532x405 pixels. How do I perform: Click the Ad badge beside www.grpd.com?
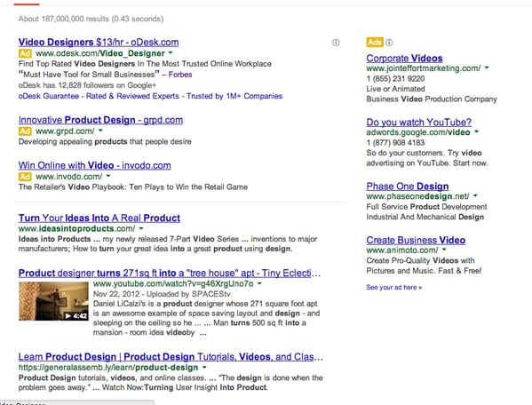coord(25,131)
